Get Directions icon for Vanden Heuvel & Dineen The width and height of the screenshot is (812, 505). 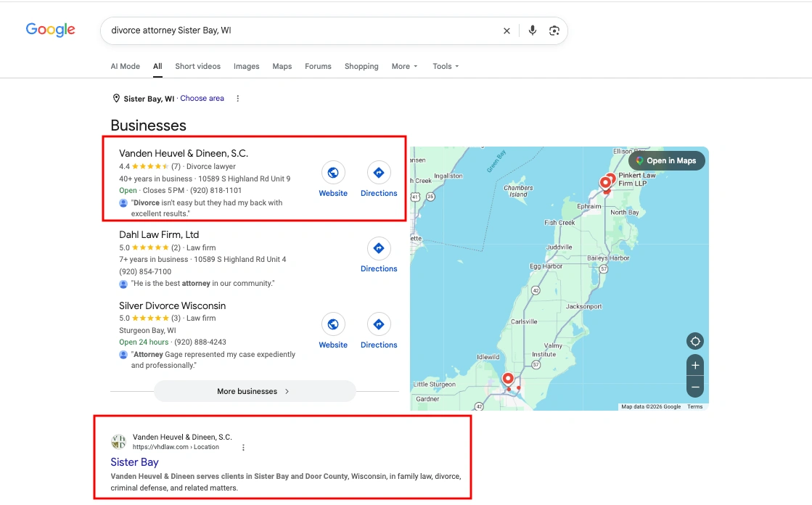(x=379, y=173)
